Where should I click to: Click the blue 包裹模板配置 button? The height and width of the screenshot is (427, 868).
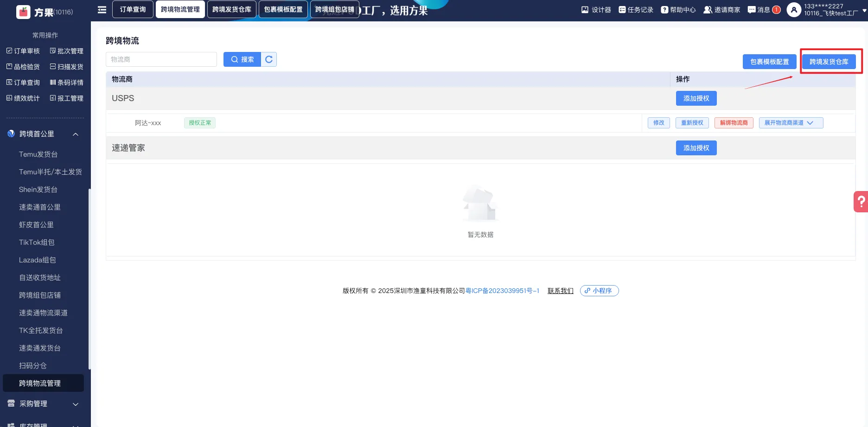(x=770, y=62)
